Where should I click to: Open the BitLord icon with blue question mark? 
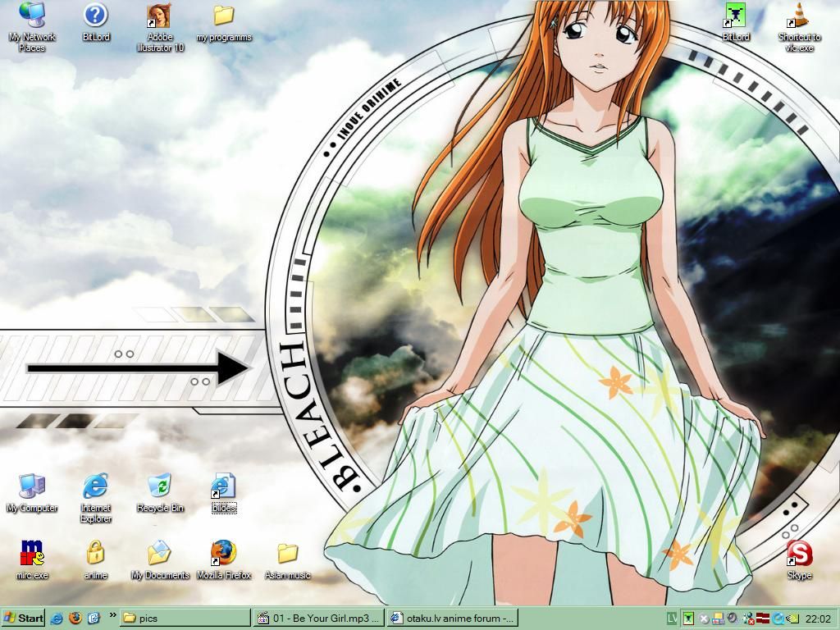[x=96, y=21]
